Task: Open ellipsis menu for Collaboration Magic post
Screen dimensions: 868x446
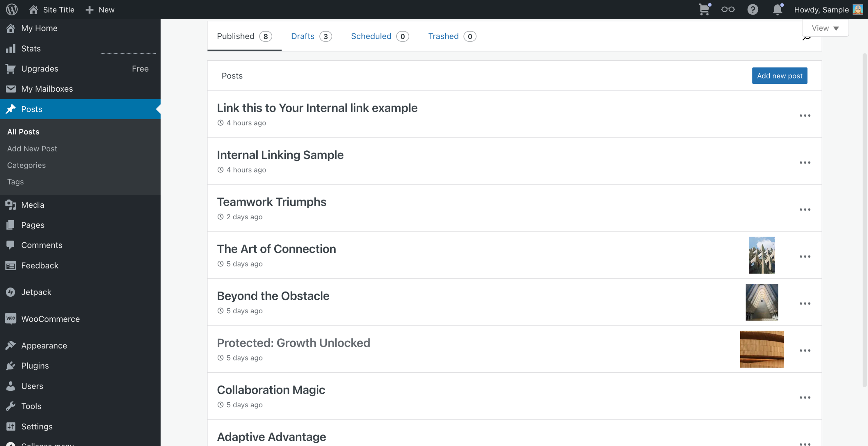Action: coord(805,397)
